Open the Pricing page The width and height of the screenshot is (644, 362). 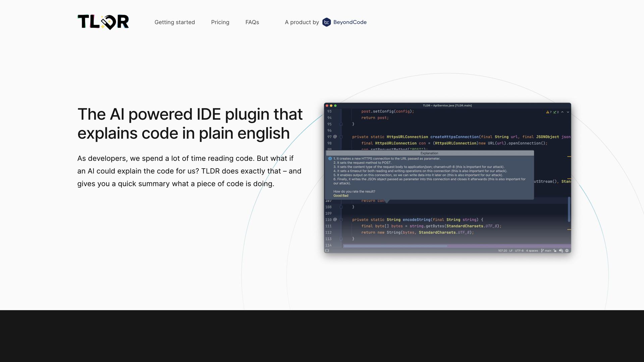pyautogui.click(x=220, y=22)
